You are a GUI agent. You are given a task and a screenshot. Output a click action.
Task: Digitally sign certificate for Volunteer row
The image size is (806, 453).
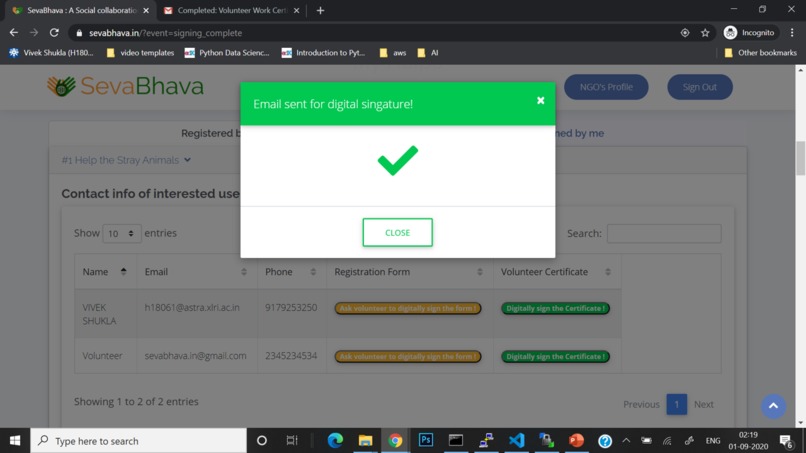tap(555, 356)
